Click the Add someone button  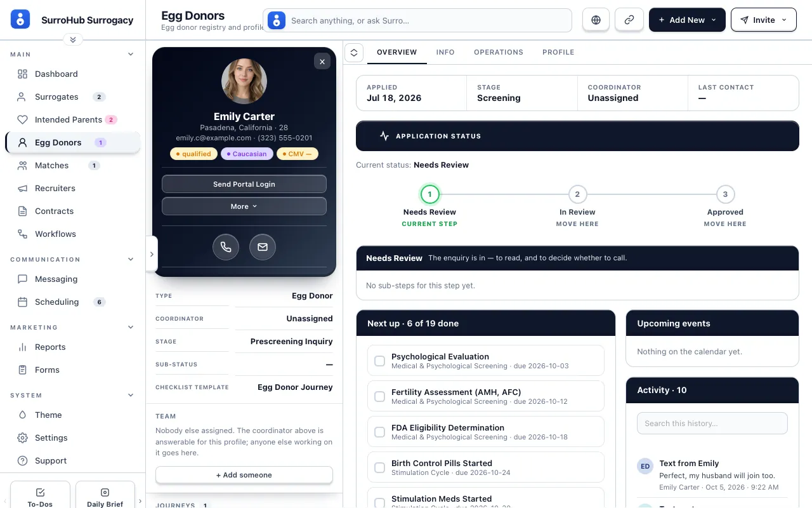pyautogui.click(x=244, y=475)
